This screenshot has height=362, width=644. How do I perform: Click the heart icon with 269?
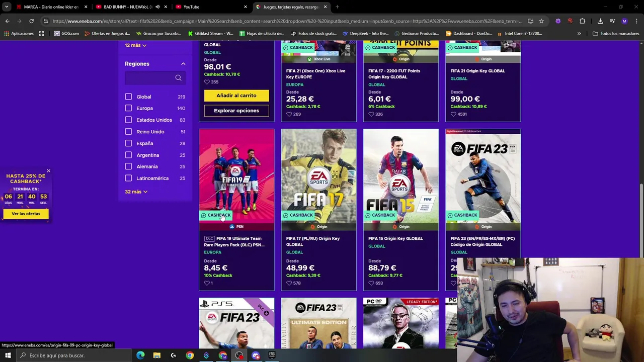[x=289, y=114]
